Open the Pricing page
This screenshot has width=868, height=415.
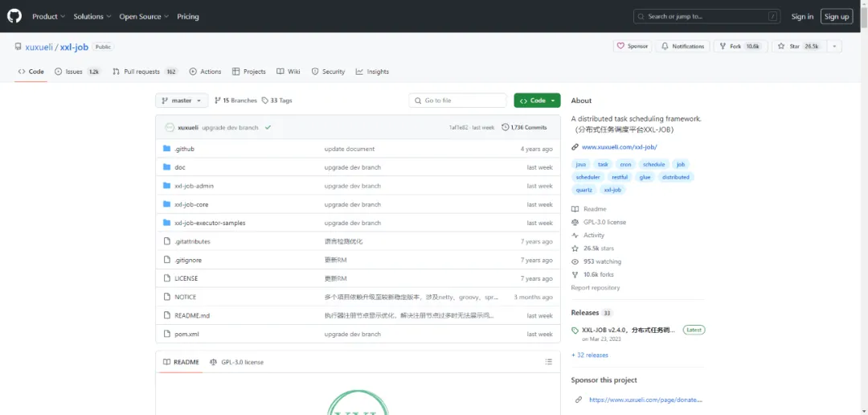pyautogui.click(x=187, y=17)
